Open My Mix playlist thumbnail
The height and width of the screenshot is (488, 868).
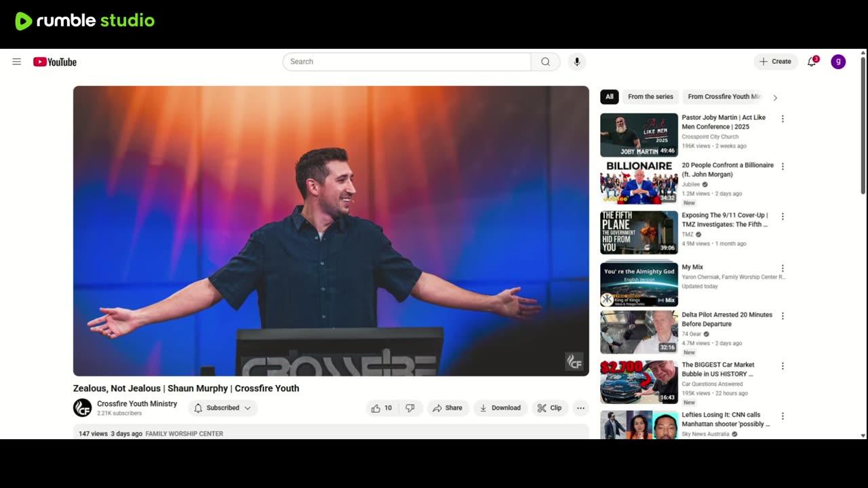[639, 283]
